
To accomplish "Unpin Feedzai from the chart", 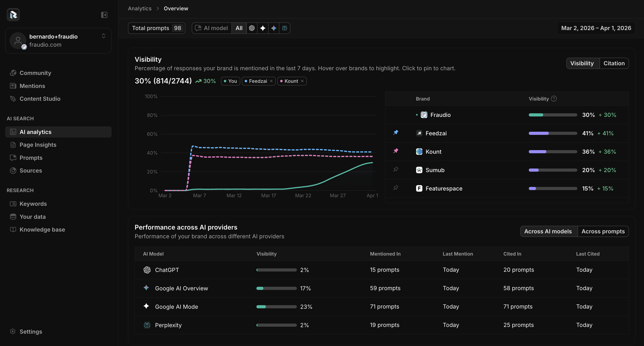I will click(x=395, y=132).
